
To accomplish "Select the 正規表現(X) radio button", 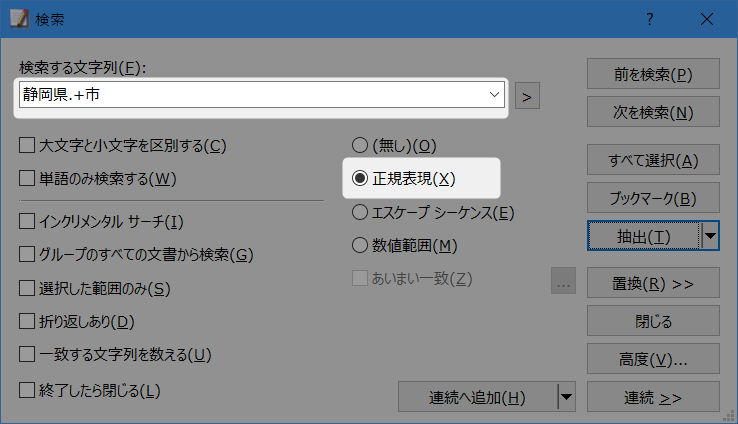I will pos(360,178).
